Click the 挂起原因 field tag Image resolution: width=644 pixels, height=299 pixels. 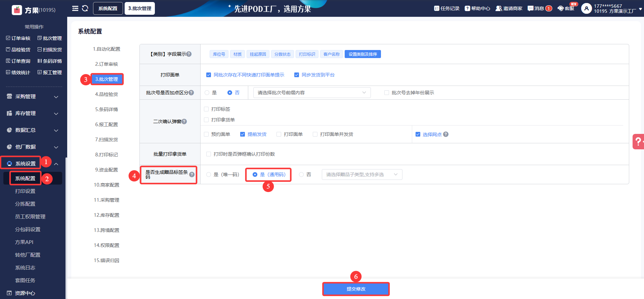258,54
